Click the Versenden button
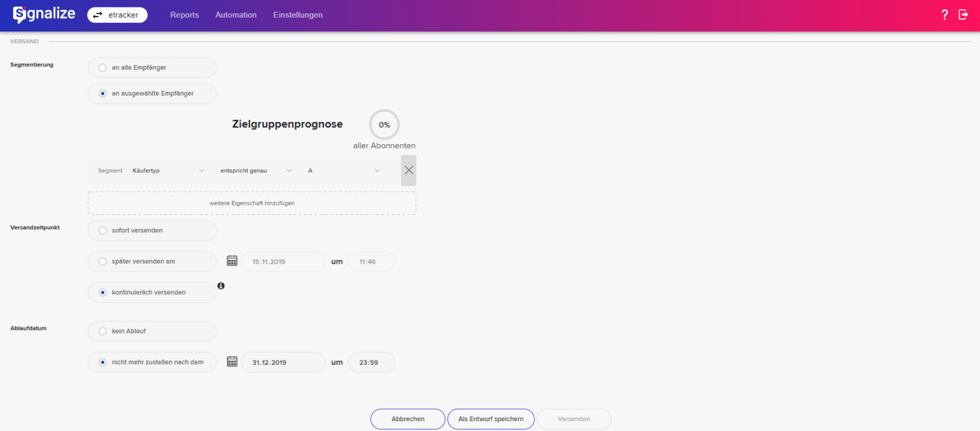Image resolution: width=980 pixels, height=431 pixels. (574, 419)
